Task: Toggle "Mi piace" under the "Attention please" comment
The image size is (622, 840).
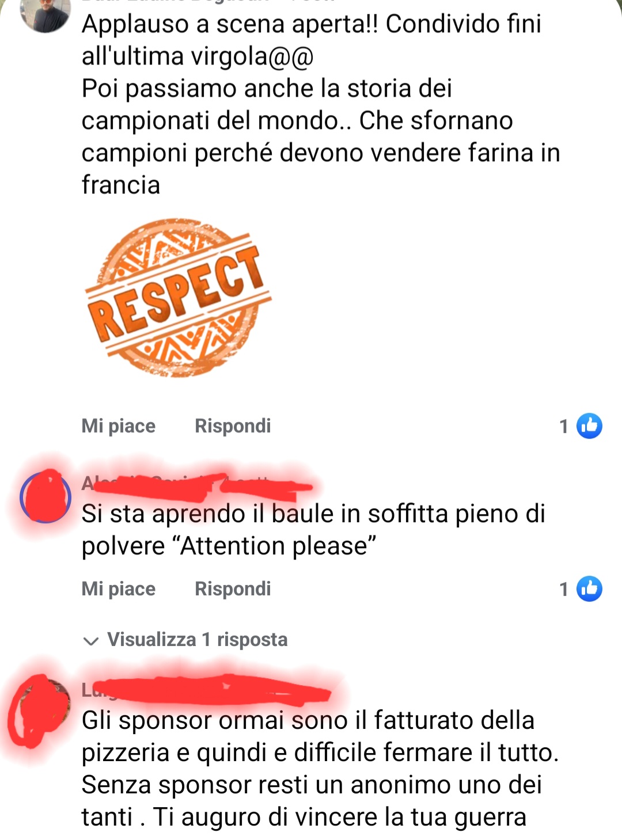Action: pyautogui.click(x=119, y=589)
